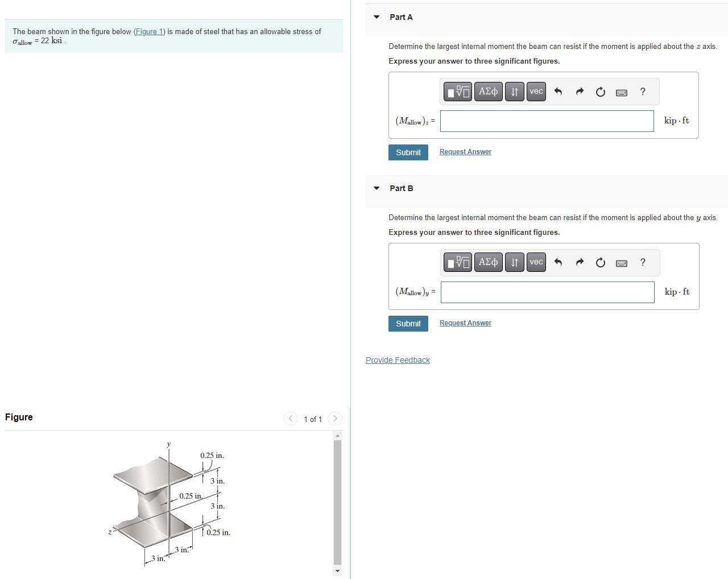Reset the Part A answer field

pyautogui.click(x=601, y=92)
